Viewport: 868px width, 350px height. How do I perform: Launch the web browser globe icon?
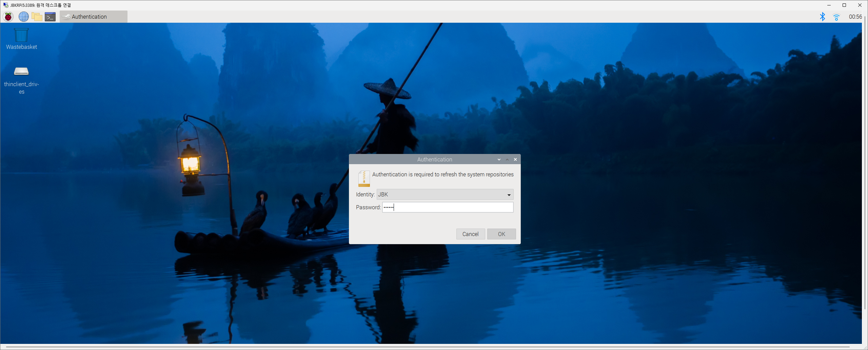click(x=23, y=17)
